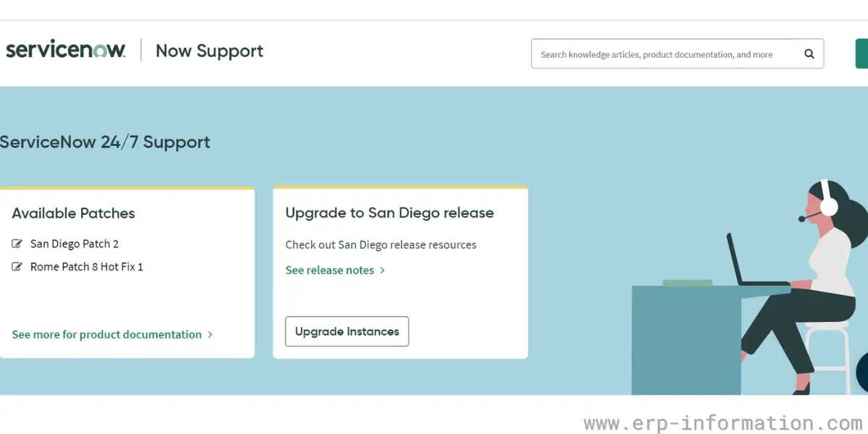868x434 pixels.
Task: Open the See release notes link
Action: click(x=336, y=270)
